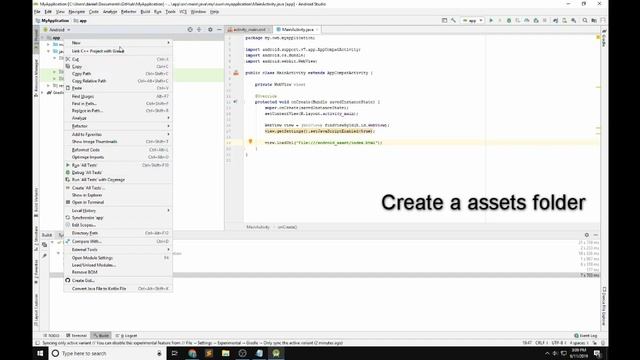The height and width of the screenshot is (360, 640).
Task: Choose Convert Java File to Kotlin File
Action: click(118, 289)
